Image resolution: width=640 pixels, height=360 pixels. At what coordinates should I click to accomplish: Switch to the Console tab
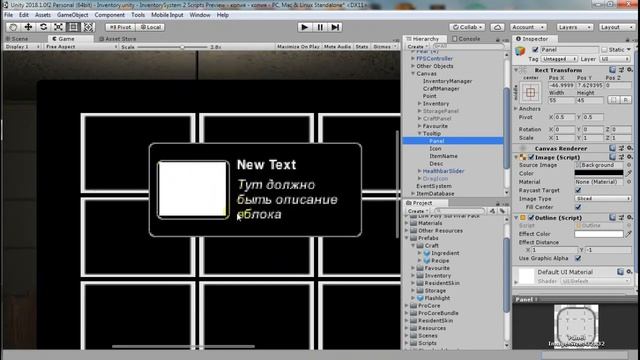[x=466, y=39]
